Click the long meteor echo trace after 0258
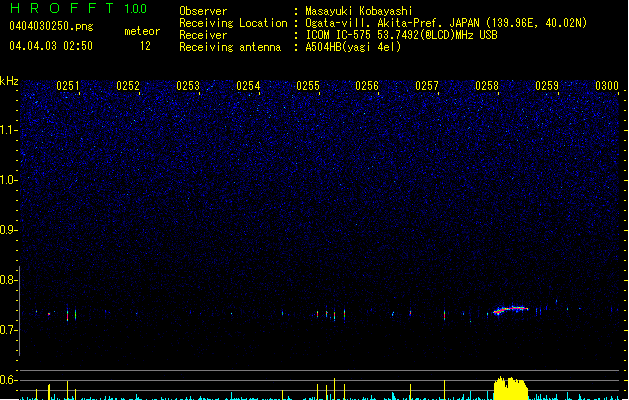 tap(511, 310)
